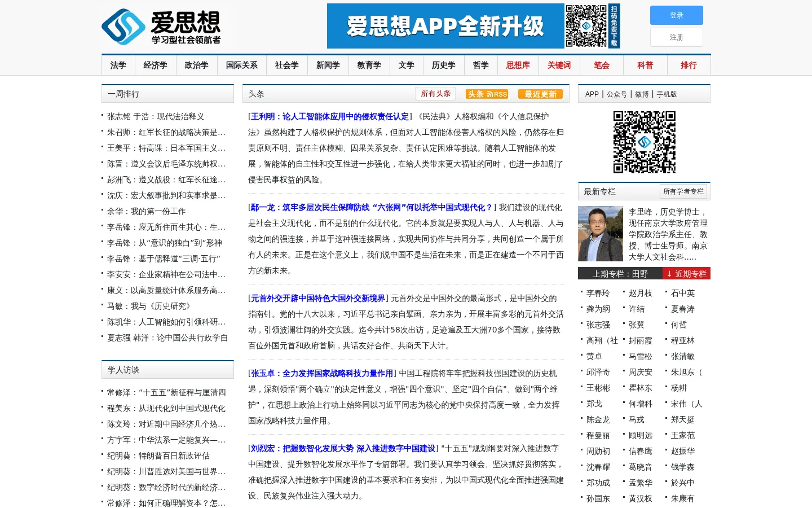Open the 排行 rankings page
Viewport: 812px width, 508px height.
tap(689, 65)
